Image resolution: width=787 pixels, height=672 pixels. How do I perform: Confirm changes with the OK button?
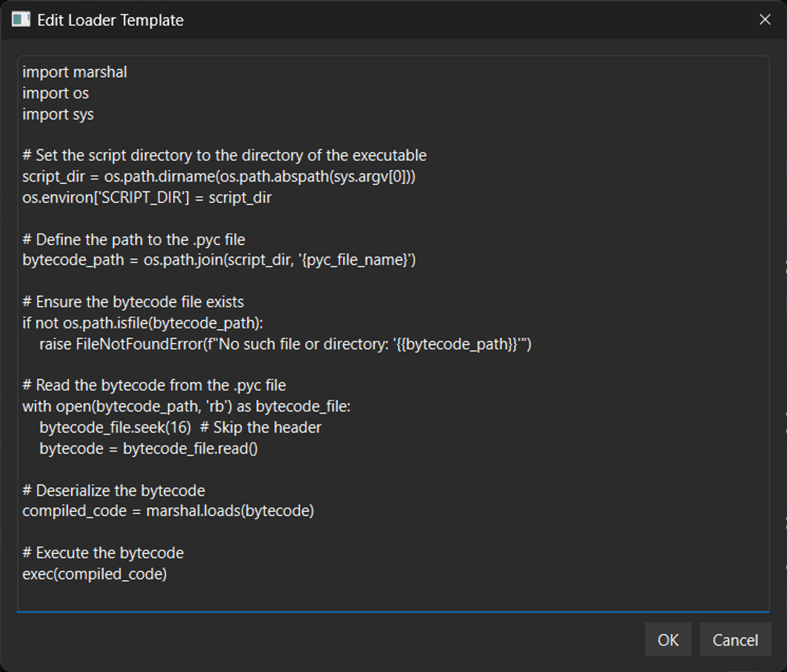[668, 640]
